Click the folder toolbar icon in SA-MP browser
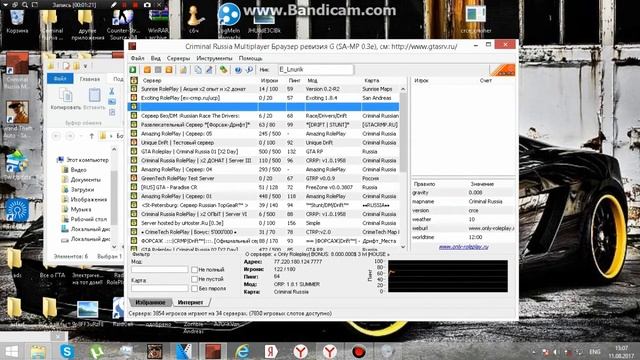Screen dimensions: 640x360 coord(183,70)
